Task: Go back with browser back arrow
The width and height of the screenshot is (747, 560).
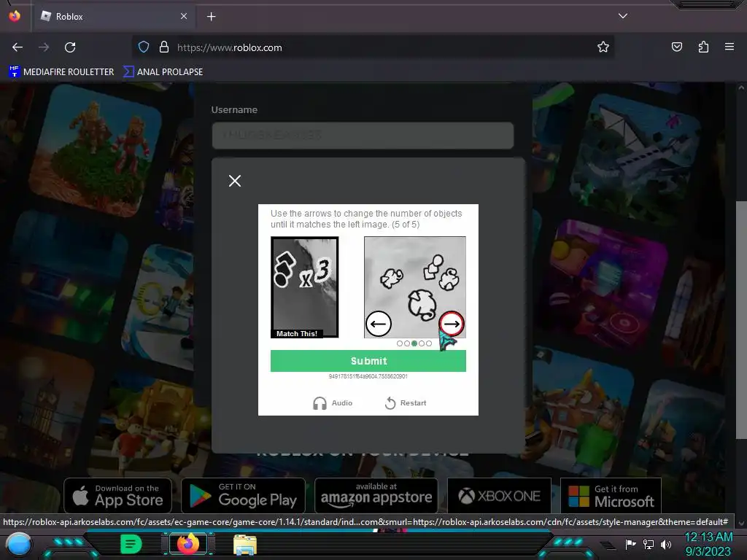Action: click(18, 47)
